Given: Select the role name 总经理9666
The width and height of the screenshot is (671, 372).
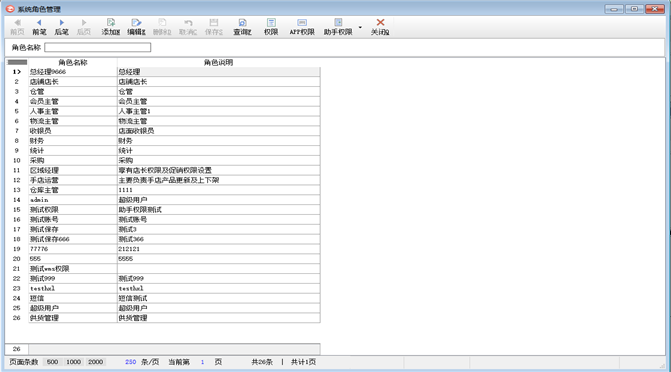Looking at the screenshot, I should [73, 72].
